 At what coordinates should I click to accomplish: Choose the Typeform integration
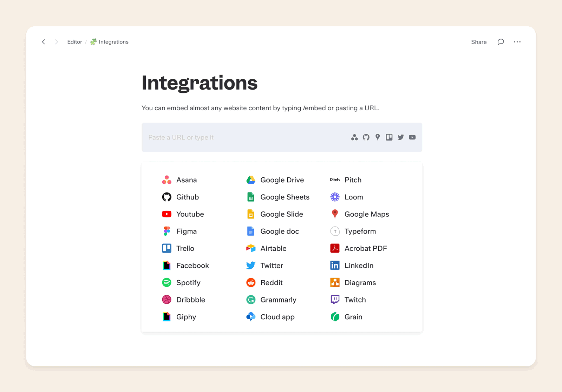pyautogui.click(x=353, y=231)
